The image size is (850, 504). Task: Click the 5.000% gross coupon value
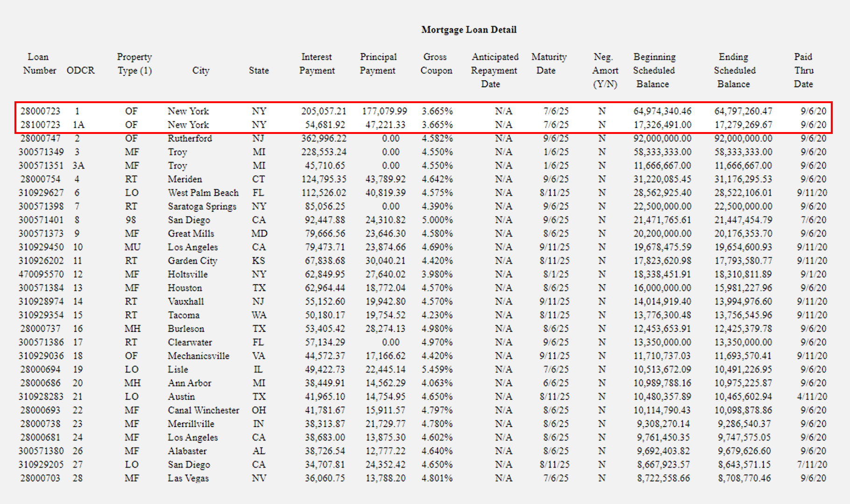[437, 220]
